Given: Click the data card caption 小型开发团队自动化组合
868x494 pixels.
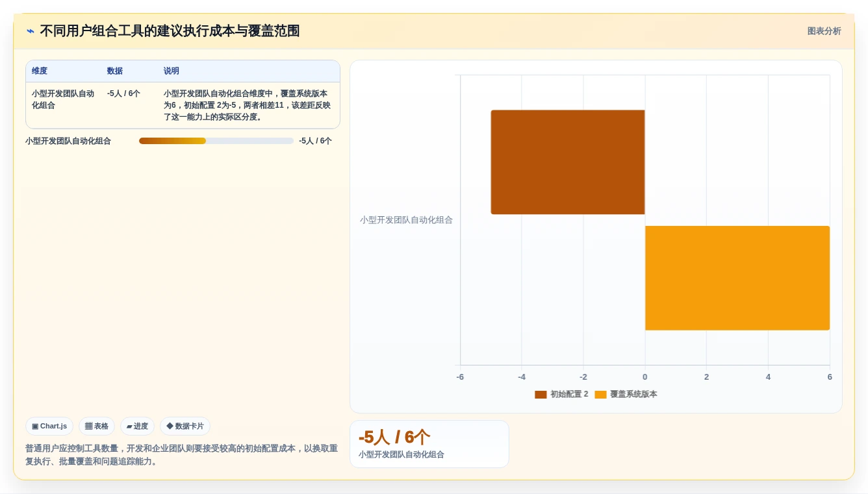Looking at the screenshot, I should [x=402, y=454].
